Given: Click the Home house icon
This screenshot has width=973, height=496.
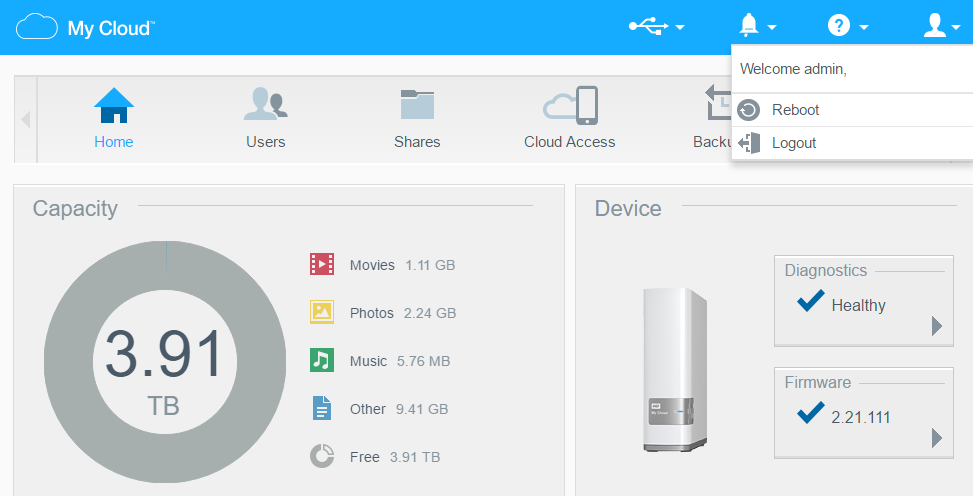Looking at the screenshot, I should pyautogui.click(x=114, y=106).
